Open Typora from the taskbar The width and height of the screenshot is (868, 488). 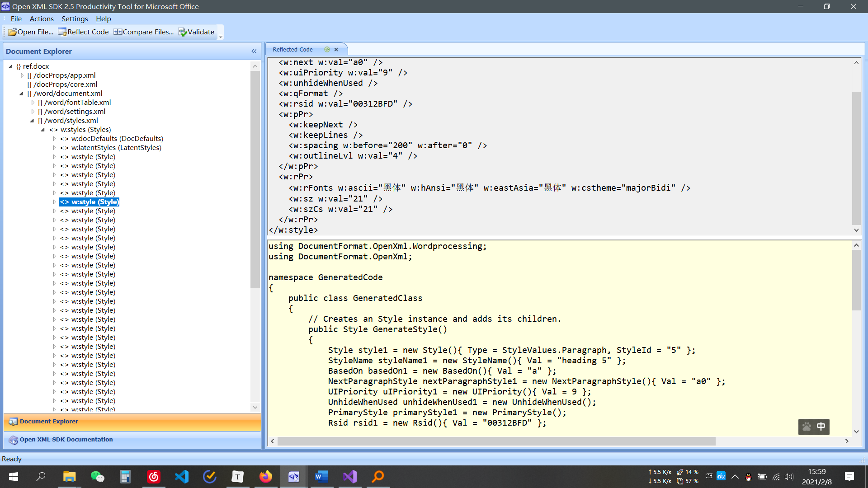[x=238, y=477]
